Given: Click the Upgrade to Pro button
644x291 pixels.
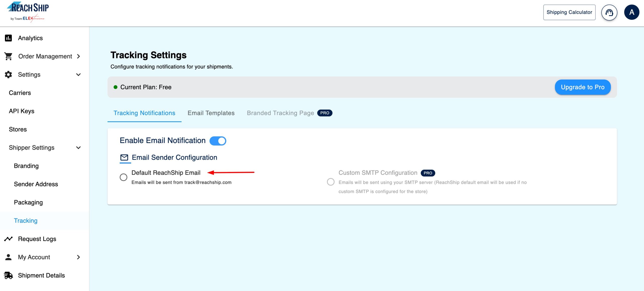Looking at the screenshot, I should tap(583, 87).
